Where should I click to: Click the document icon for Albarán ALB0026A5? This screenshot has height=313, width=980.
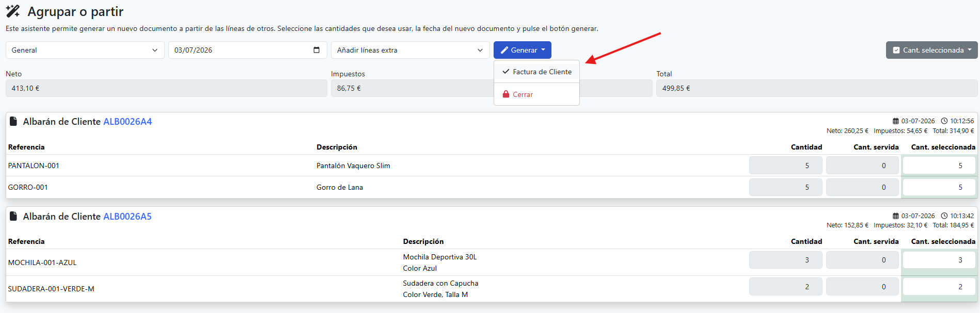pos(13,216)
